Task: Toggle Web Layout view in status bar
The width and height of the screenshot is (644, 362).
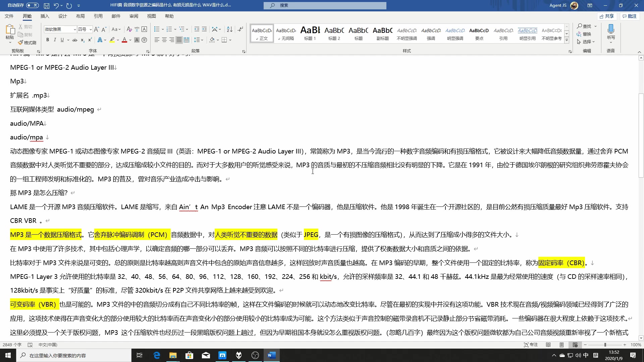Action: tap(575, 345)
